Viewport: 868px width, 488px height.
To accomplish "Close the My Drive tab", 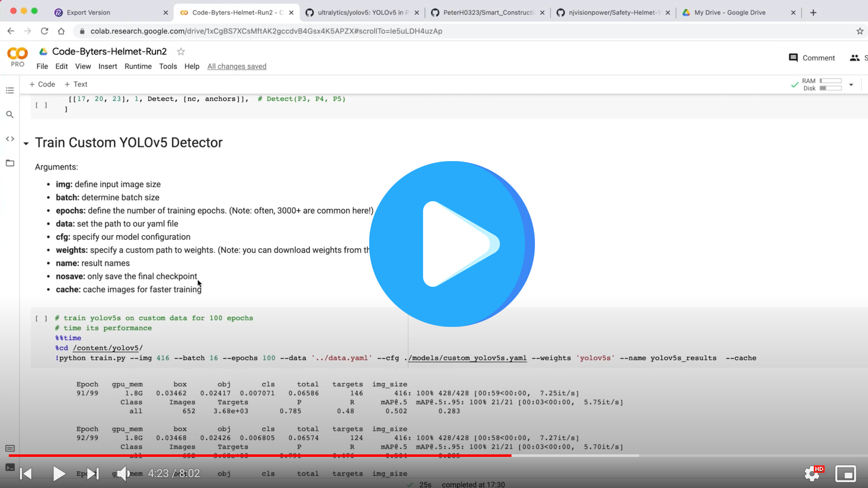I will tap(793, 13).
